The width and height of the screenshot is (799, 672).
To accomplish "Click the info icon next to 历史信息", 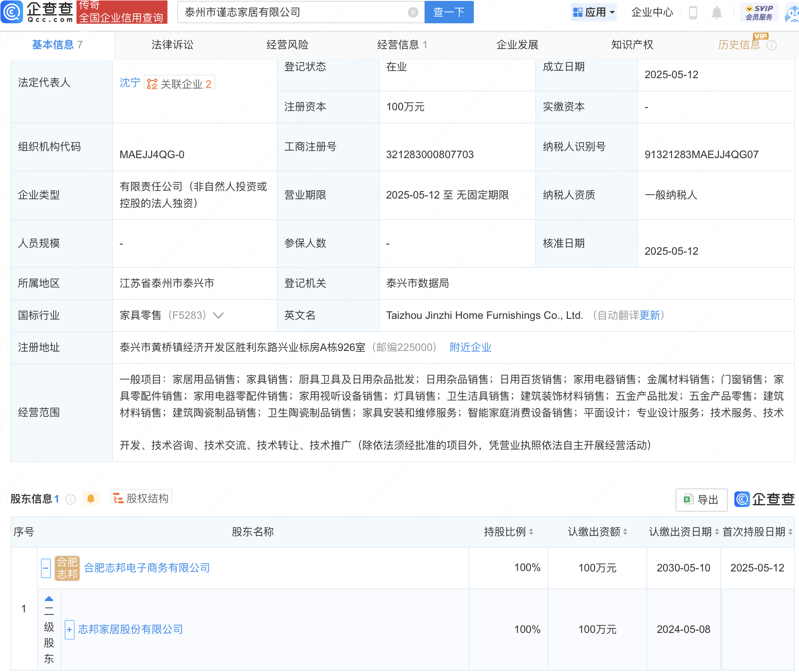I will coord(772,45).
